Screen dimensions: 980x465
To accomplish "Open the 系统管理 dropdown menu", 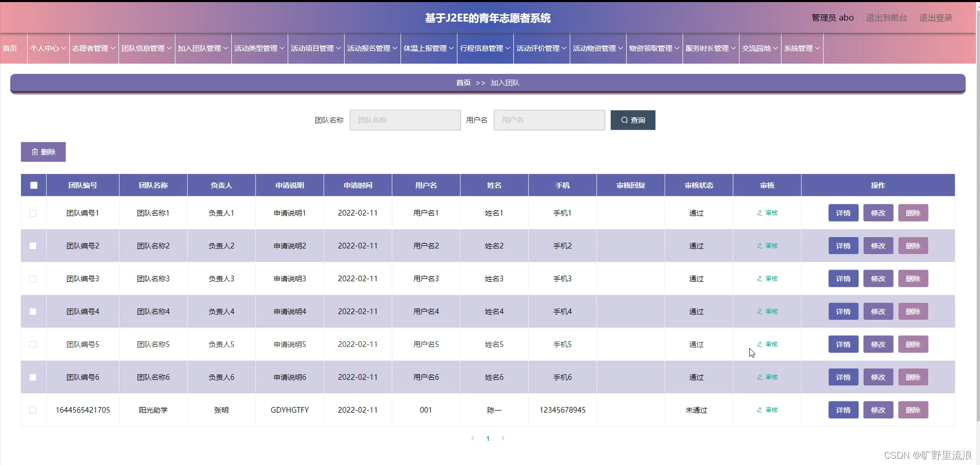I will coord(802,48).
